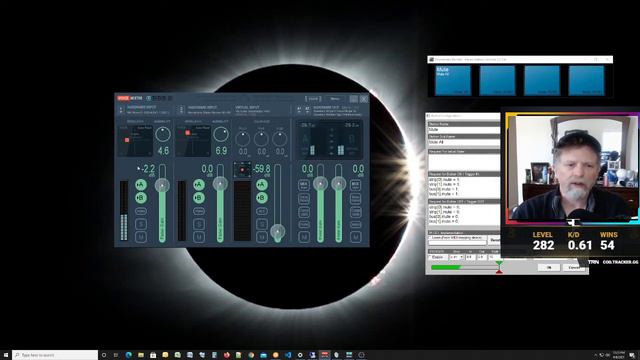Open the A2 hardware output selector
Screen dimensions: 640x360
coord(307,110)
